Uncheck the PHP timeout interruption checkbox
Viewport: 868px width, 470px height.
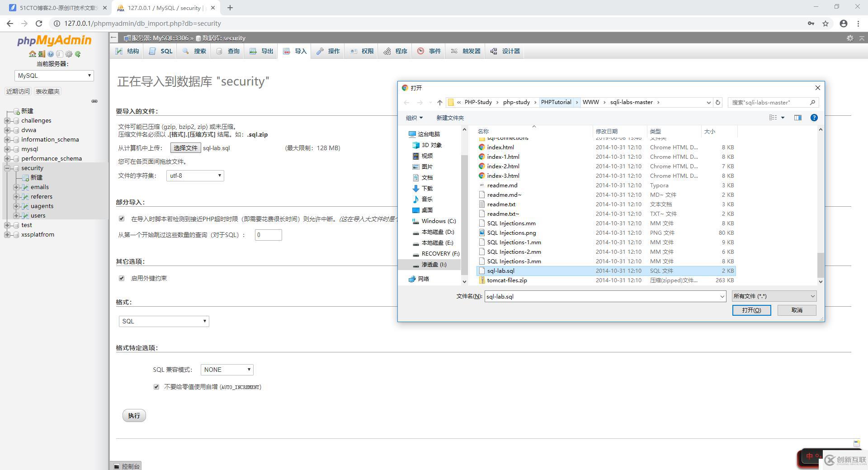point(122,218)
